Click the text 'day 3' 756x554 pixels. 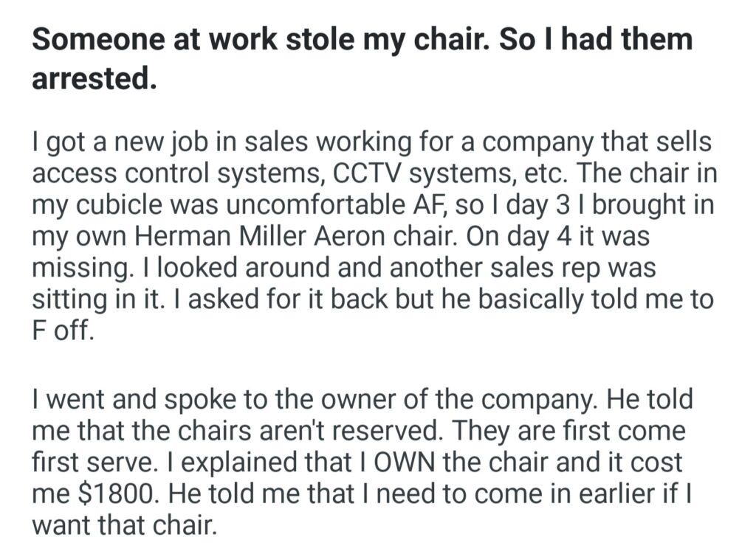517,206
